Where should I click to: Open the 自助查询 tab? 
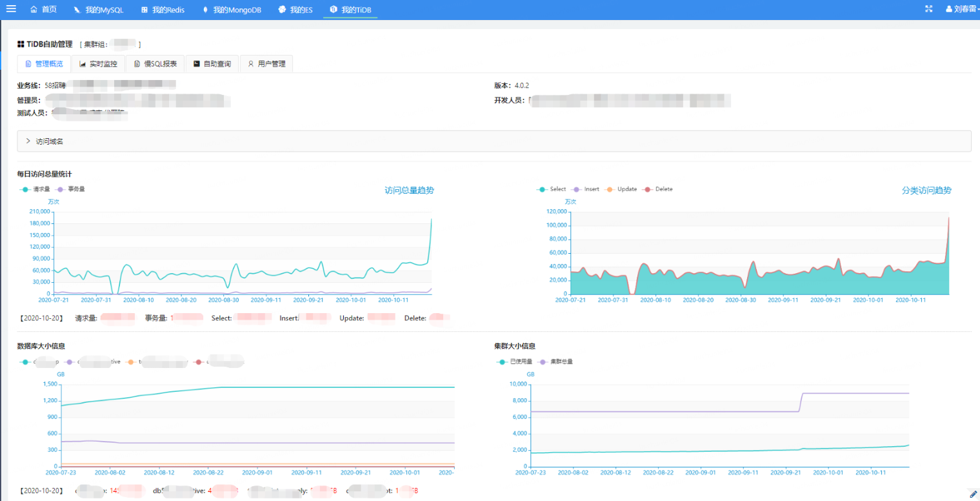(212, 64)
